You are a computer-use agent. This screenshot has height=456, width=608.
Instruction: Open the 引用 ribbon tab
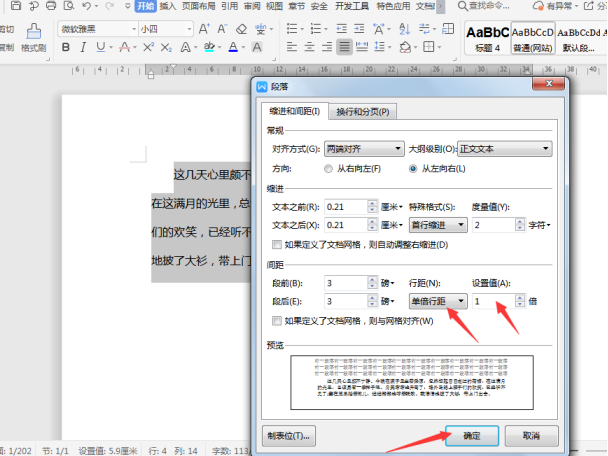pos(230,6)
